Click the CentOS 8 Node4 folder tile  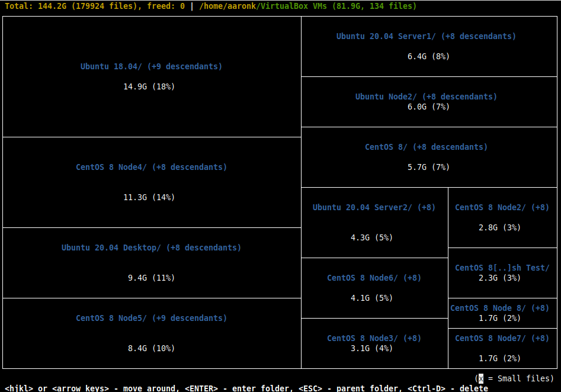coord(151,182)
